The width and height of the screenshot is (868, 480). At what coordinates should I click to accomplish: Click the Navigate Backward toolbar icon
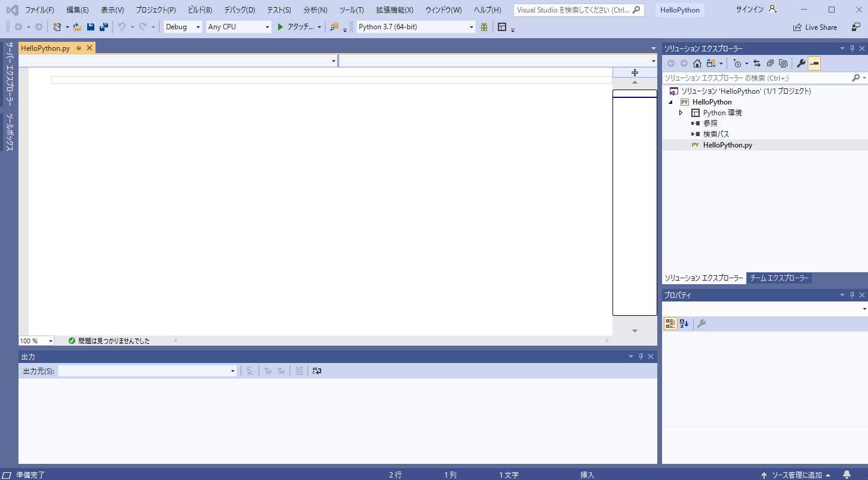pyautogui.click(x=18, y=27)
